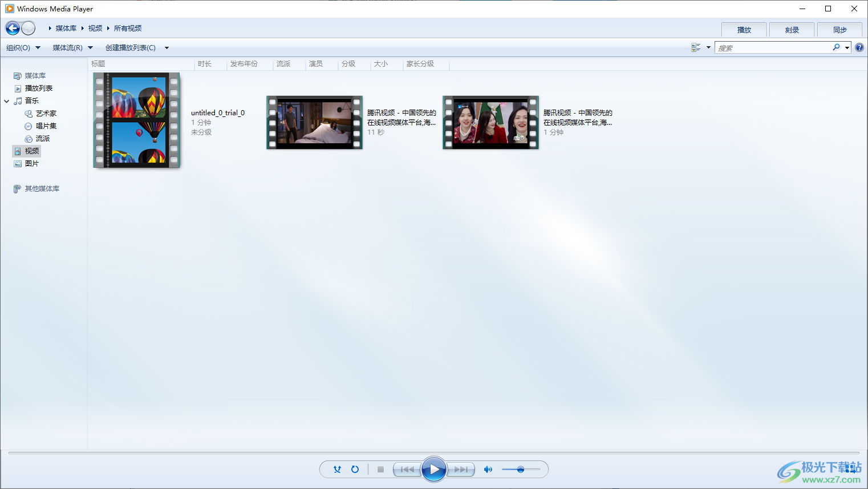Expand breadcrumb arrow before 所有视频

[x=108, y=28]
